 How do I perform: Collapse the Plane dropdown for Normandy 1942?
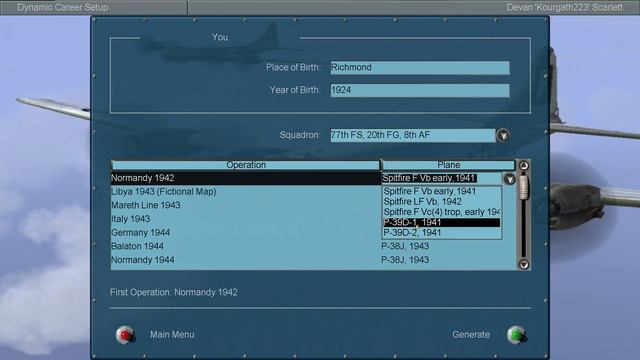click(x=509, y=179)
